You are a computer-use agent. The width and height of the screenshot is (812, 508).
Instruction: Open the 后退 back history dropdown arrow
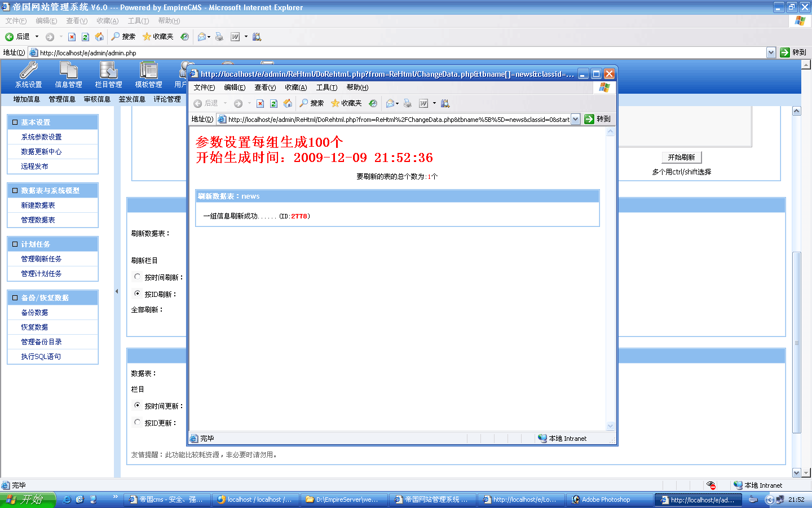coord(37,37)
